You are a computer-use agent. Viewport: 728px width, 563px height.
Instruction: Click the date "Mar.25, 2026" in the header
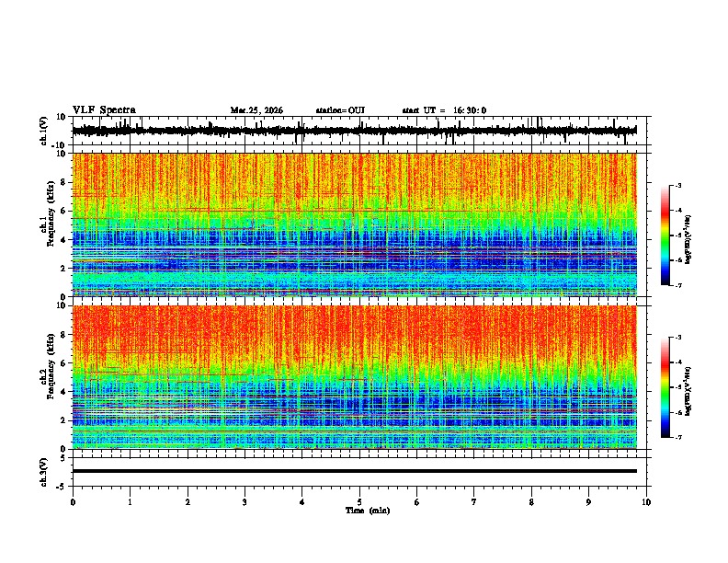[256, 110]
